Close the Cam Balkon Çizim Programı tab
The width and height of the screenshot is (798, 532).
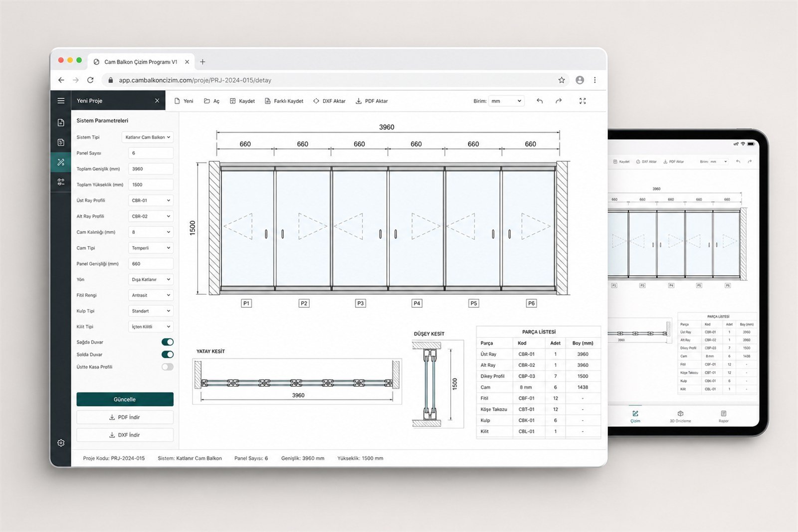point(187,62)
